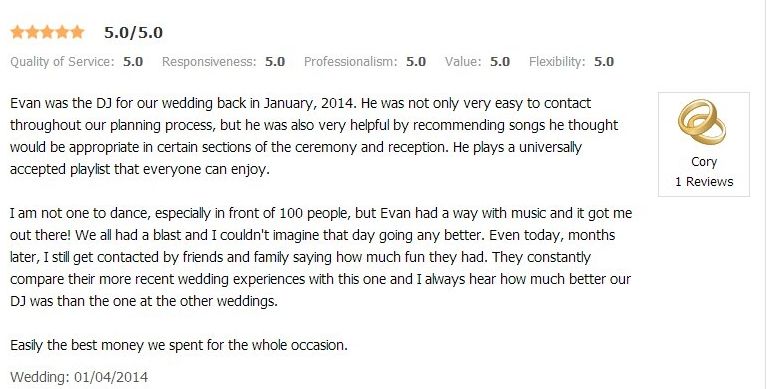The height and width of the screenshot is (389, 767).
Task: Click the 'I am not one to dance' paragraph
Action: (x=321, y=257)
